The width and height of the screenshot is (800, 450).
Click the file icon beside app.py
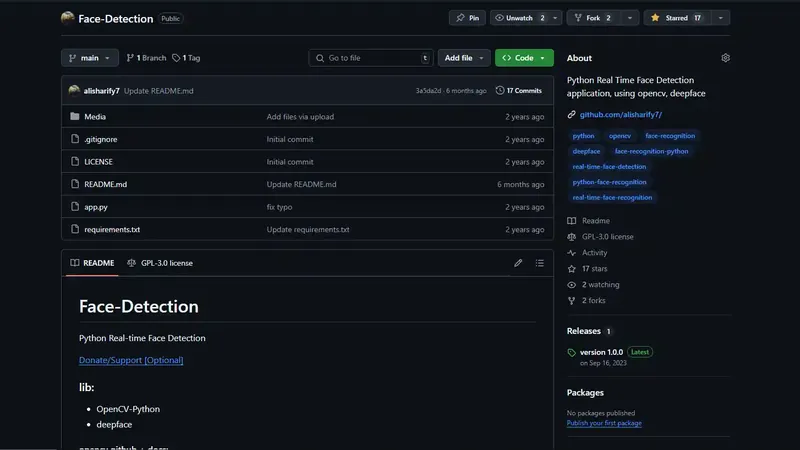[75, 207]
